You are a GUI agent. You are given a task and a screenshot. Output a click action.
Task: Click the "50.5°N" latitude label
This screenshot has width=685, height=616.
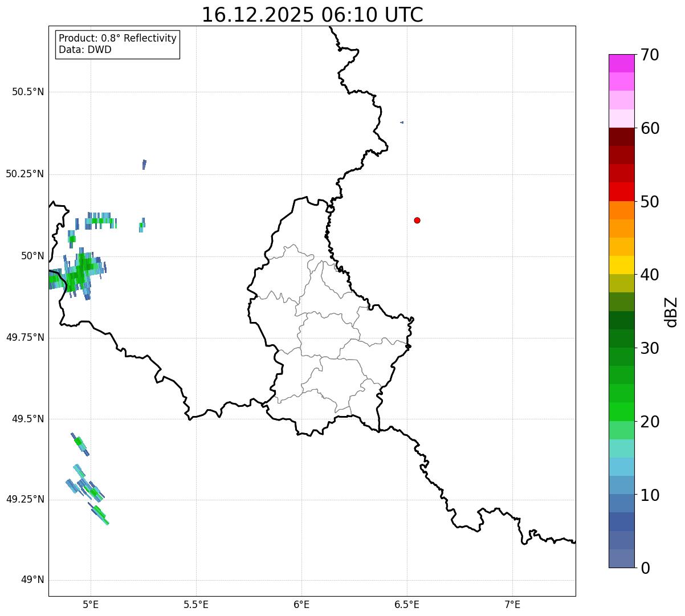(x=28, y=92)
